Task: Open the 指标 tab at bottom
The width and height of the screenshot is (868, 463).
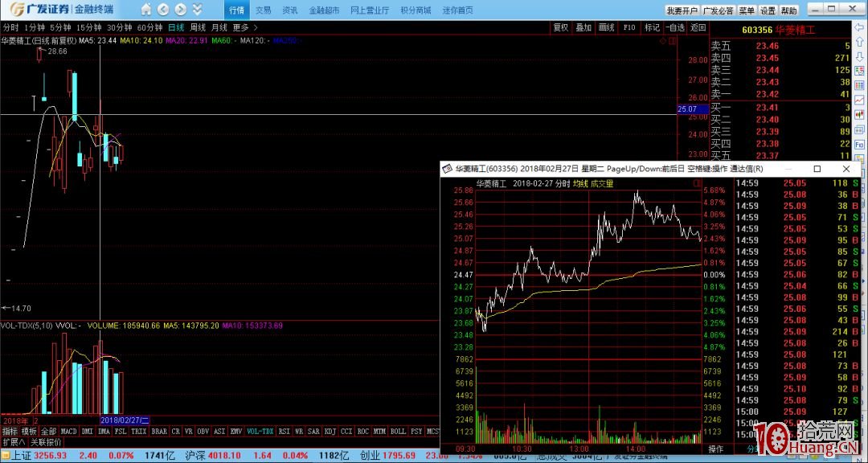Action: 10,431
